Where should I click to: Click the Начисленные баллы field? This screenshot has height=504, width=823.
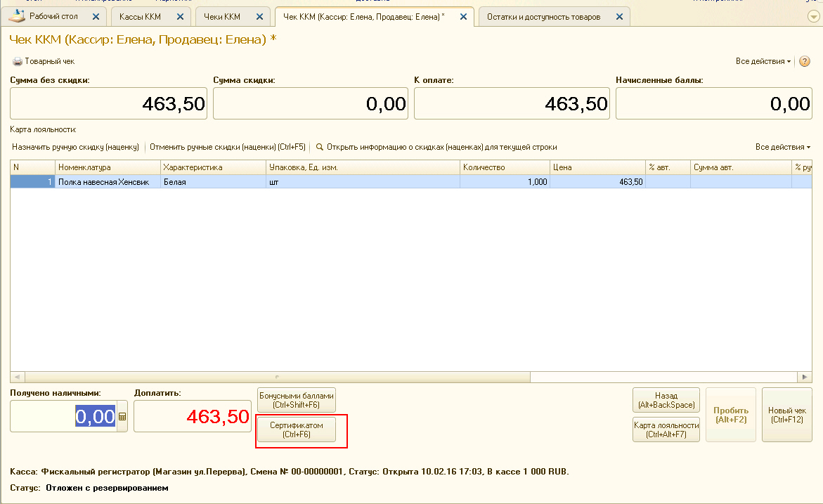point(714,103)
